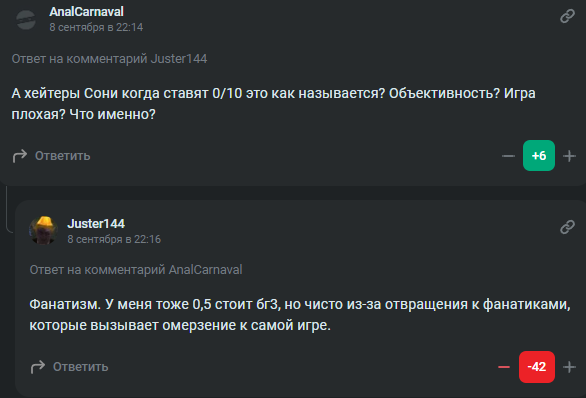Image resolution: width=586 pixels, height=398 pixels.
Task: Select "Ответить" text under the first comment
Action: pyautogui.click(x=62, y=156)
